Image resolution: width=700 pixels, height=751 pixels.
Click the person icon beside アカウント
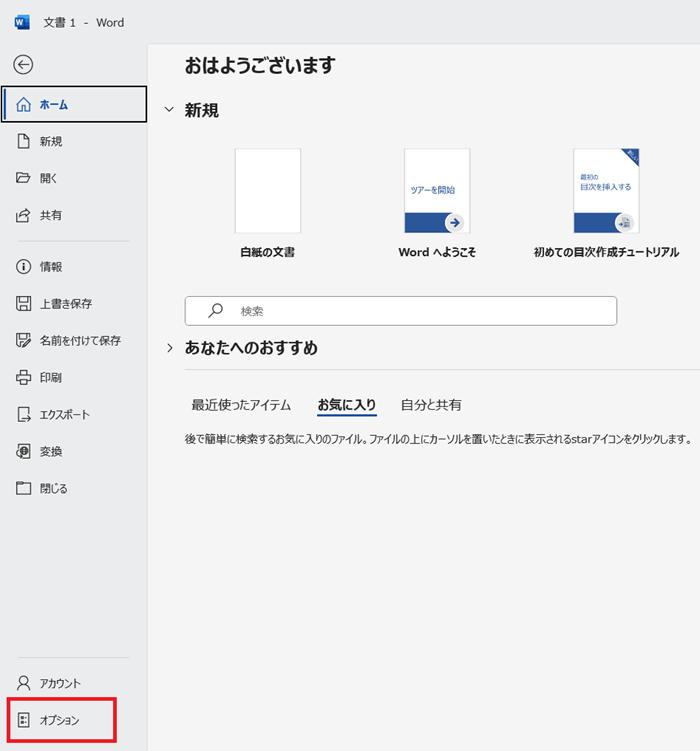23,683
